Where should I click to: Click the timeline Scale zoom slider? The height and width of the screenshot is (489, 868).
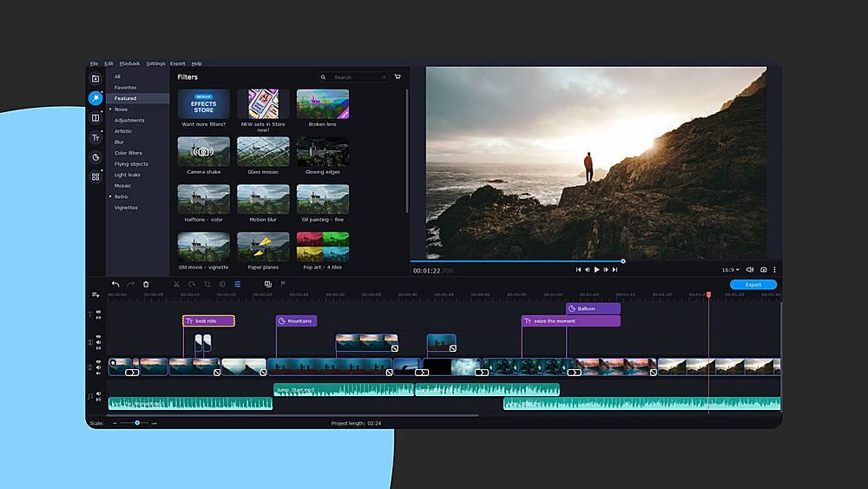pos(136,423)
